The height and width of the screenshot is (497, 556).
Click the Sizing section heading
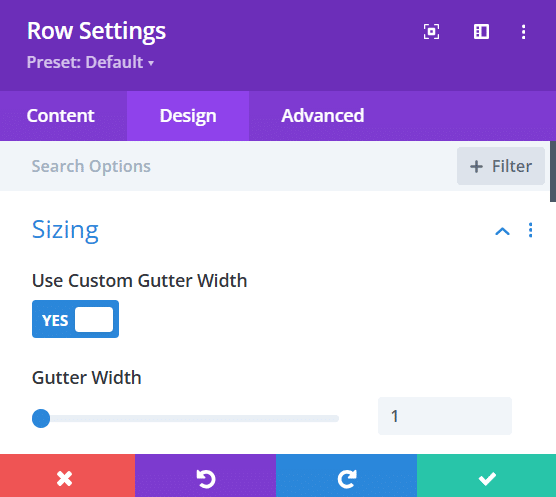coord(65,231)
